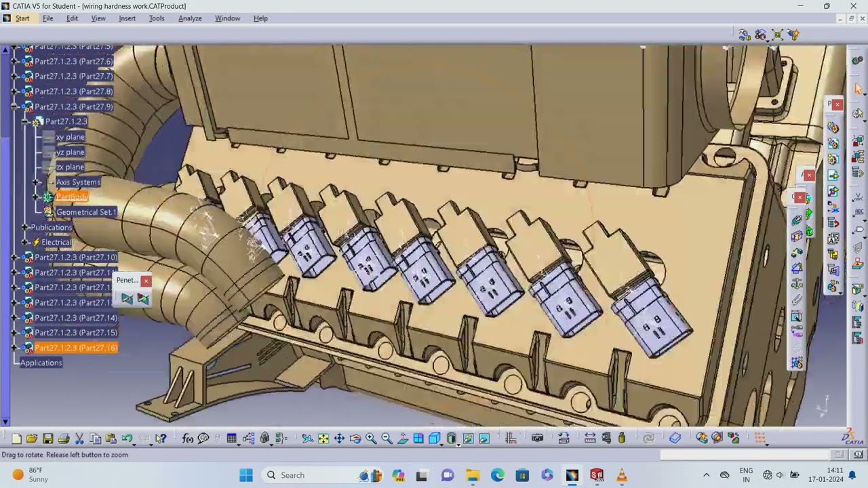Expand the Axis Systems node
This screenshot has height=488, width=868.
(37, 182)
